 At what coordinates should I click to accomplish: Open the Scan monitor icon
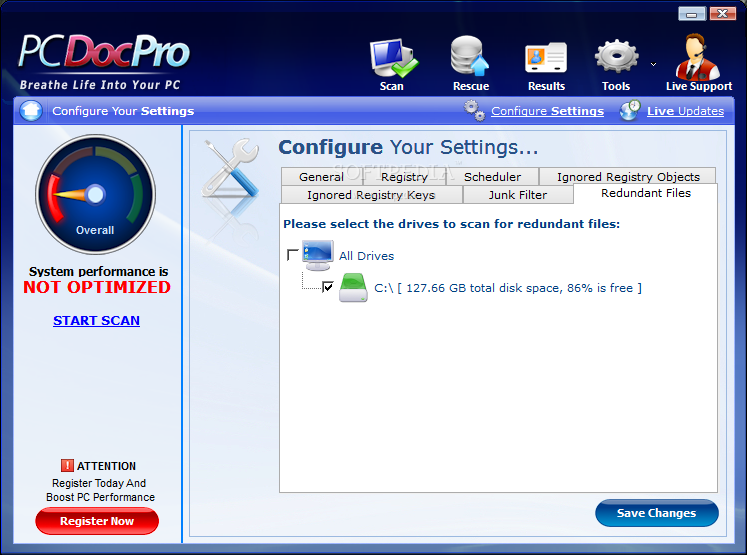[x=394, y=58]
